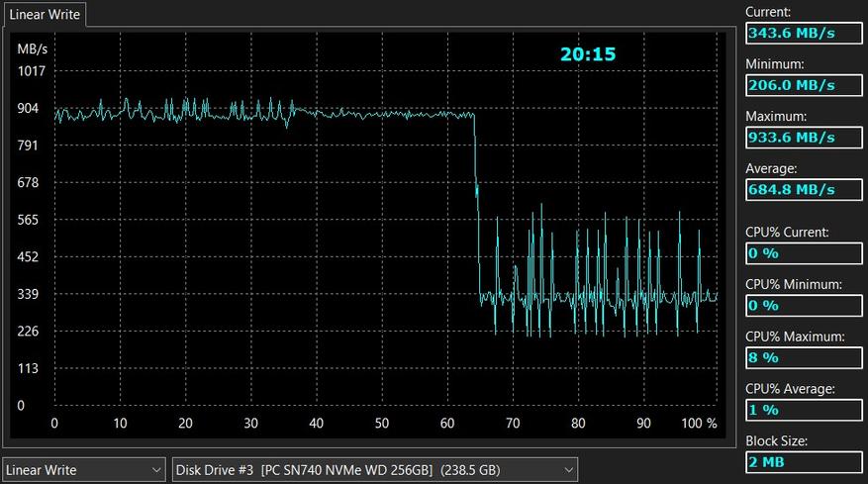The height and width of the screenshot is (484, 868).
Task: Click the 226 y-axis label
Action: [28, 332]
